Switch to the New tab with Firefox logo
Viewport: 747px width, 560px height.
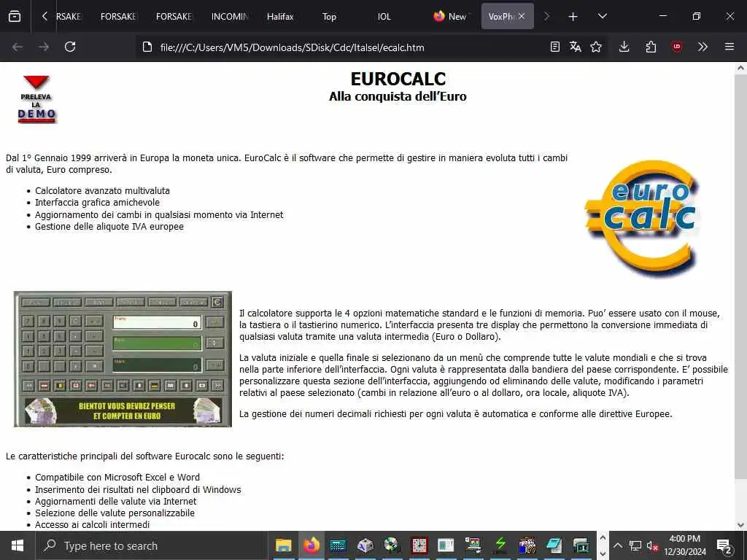(x=450, y=16)
